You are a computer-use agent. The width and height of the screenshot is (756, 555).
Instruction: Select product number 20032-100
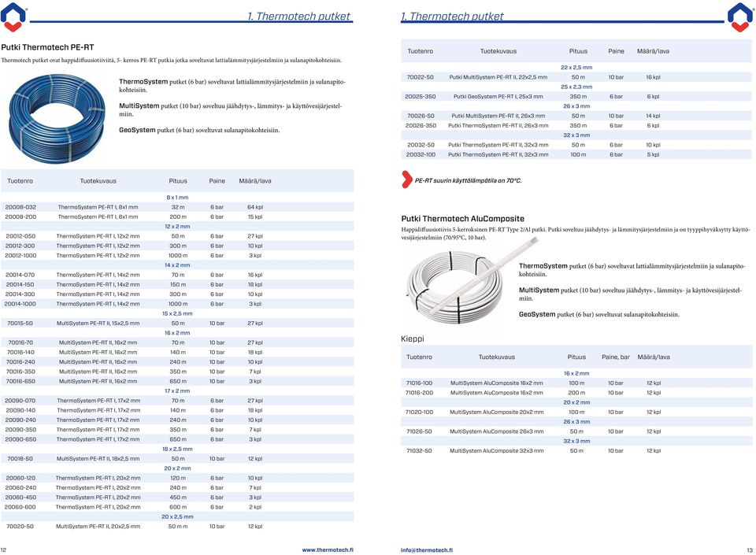tap(421, 154)
